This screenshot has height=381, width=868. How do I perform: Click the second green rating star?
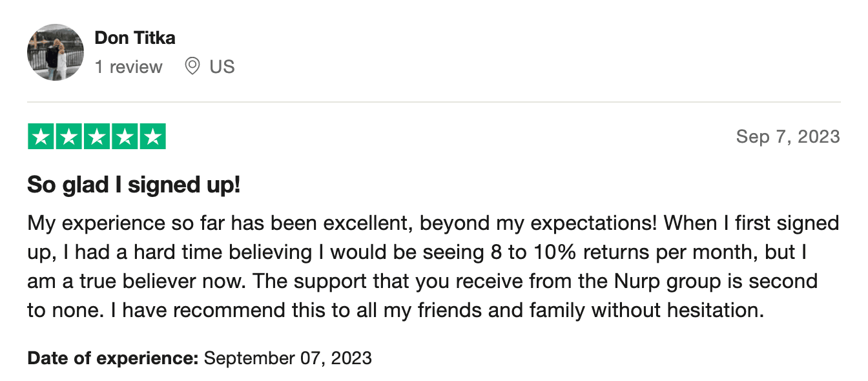[x=69, y=136]
